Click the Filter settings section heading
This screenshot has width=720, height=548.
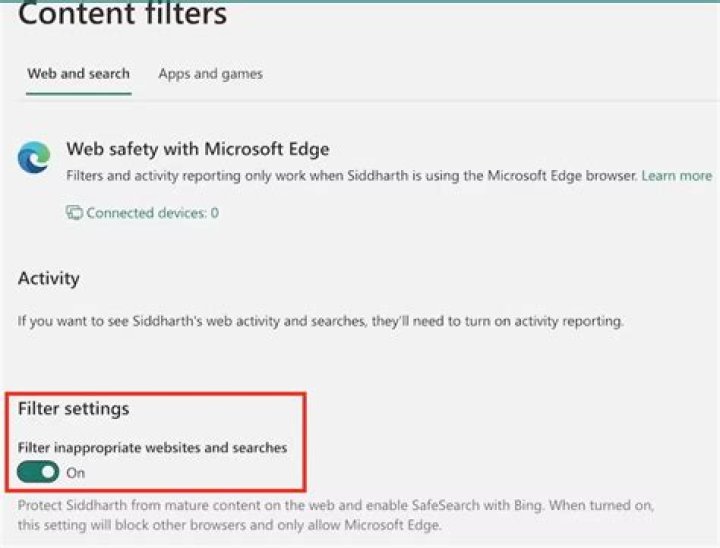coord(73,409)
